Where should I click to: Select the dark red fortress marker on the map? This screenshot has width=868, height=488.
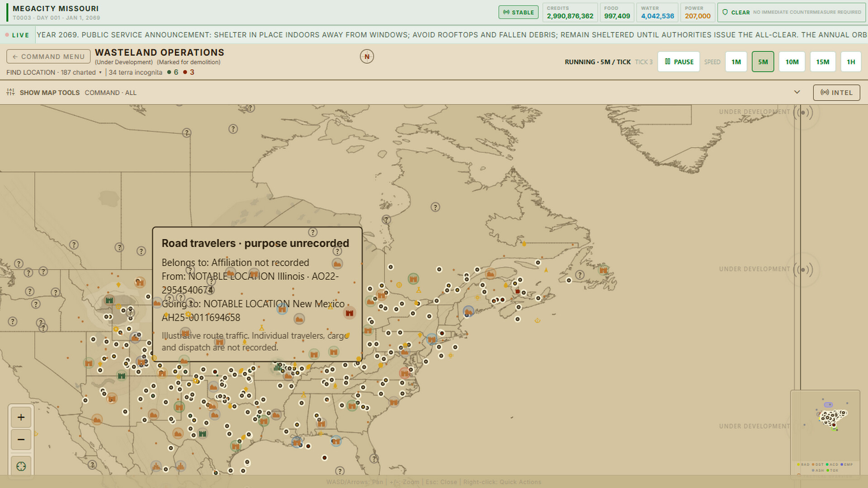[349, 313]
